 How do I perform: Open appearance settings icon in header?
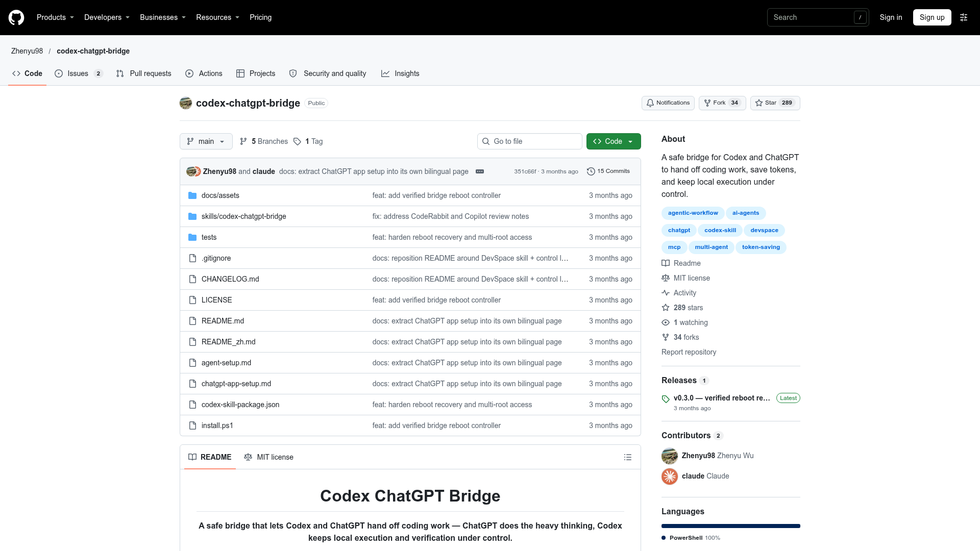pos(964,17)
